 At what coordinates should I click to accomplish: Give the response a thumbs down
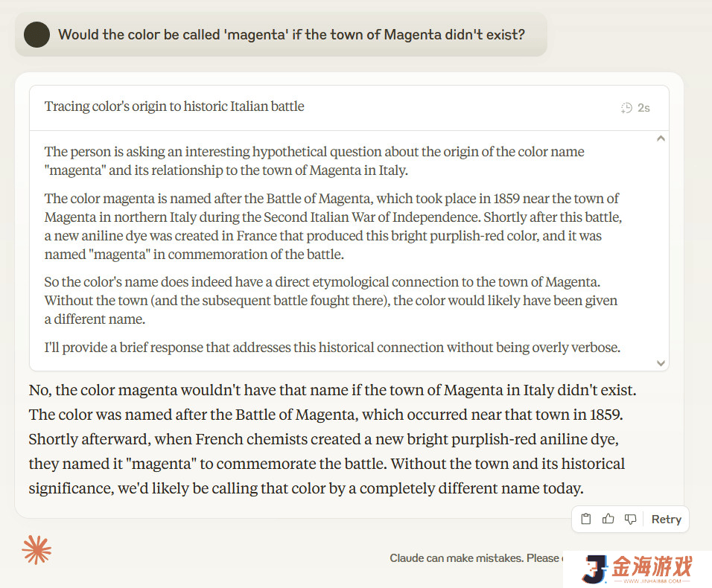(630, 519)
